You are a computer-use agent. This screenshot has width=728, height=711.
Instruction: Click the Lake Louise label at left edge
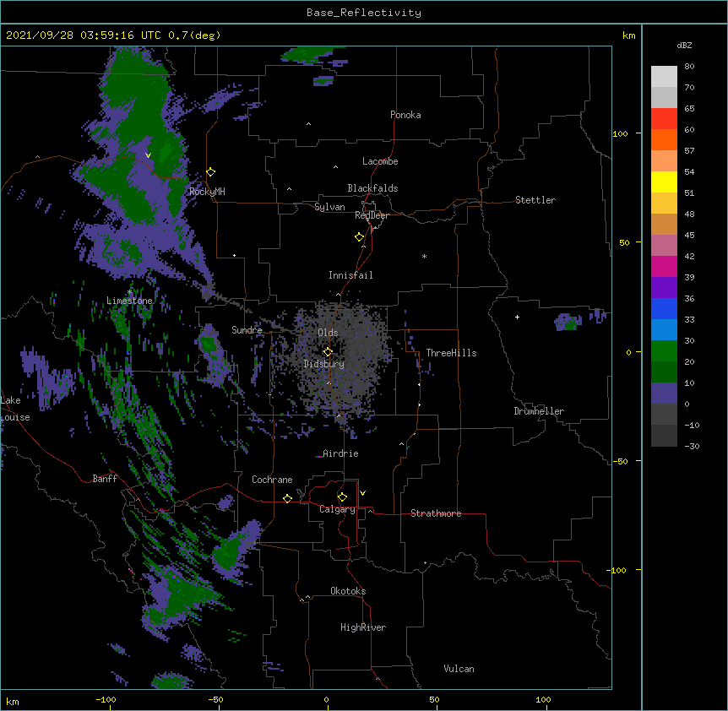(x=15, y=409)
